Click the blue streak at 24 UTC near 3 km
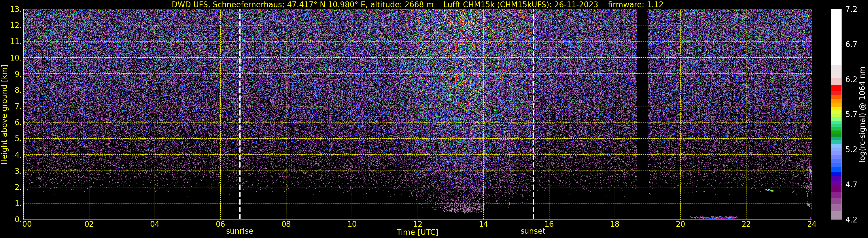Viewport: 868px width, 238px height. click(810, 170)
